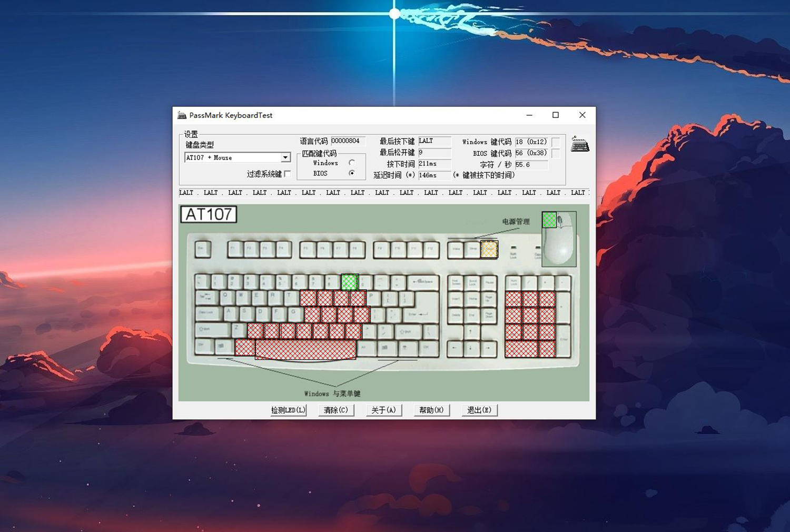Click the keyboard icon in settings panel

coord(580,144)
